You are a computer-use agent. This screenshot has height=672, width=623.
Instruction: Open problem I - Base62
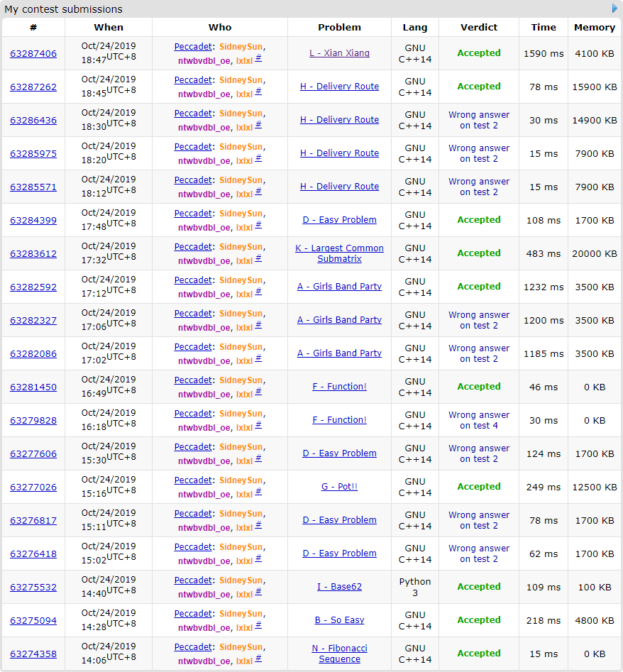coord(339,587)
